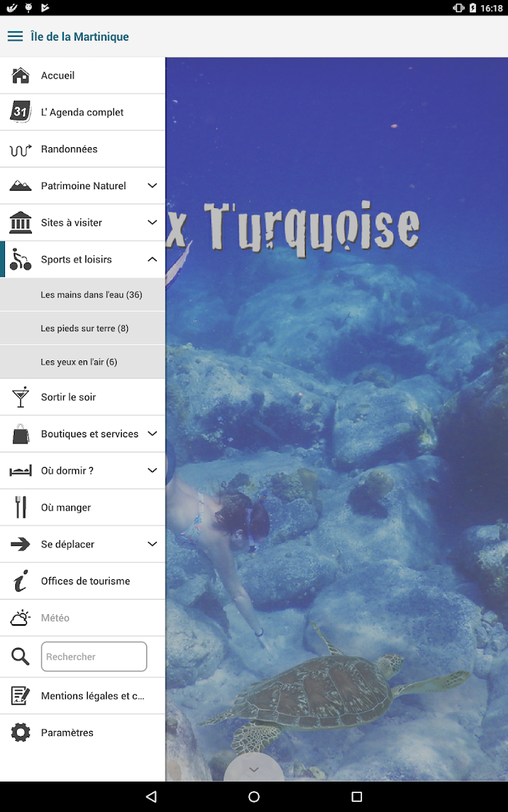The height and width of the screenshot is (812, 508).
Task: Select Les yeux en l'air (6)
Action: (83, 362)
